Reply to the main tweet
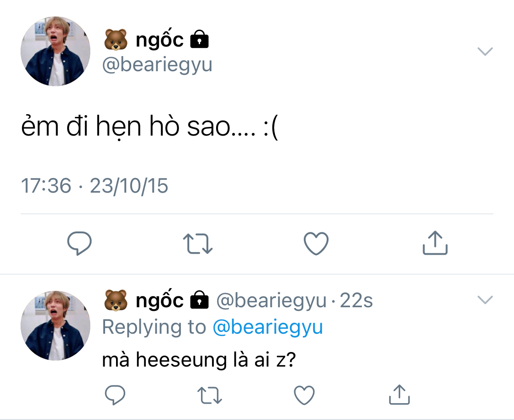The height and width of the screenshot is (420, 514). [x=79, y=243]
